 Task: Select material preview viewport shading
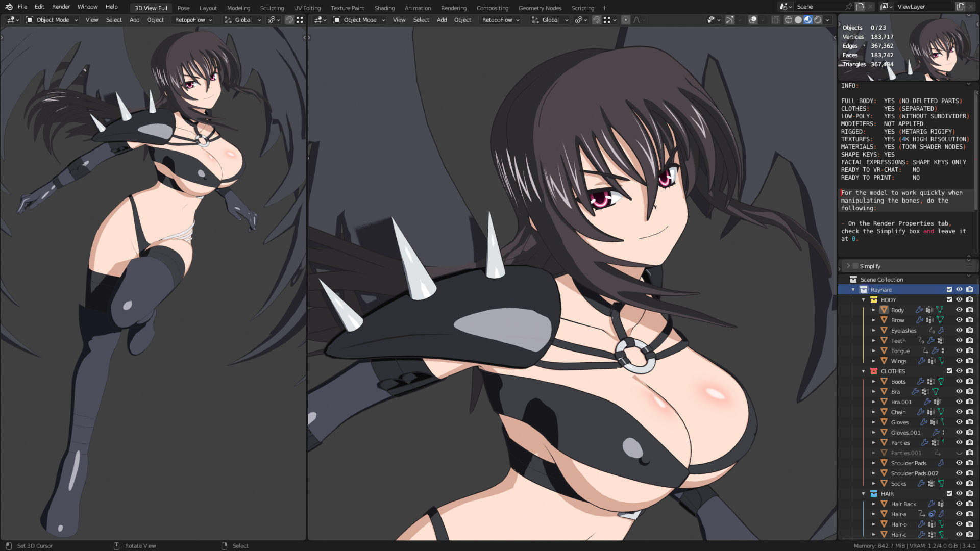coord(808,20)
